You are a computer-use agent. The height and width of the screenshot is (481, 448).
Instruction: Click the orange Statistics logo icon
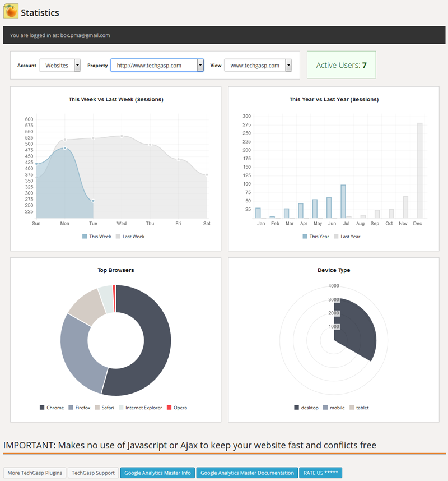coord(11,11)
